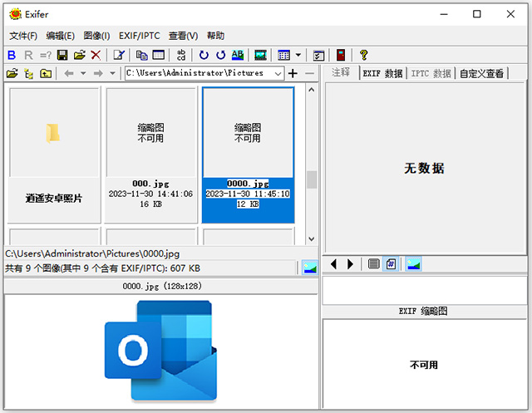
Task: Click the plus add-favorite button
Action: 293,73
